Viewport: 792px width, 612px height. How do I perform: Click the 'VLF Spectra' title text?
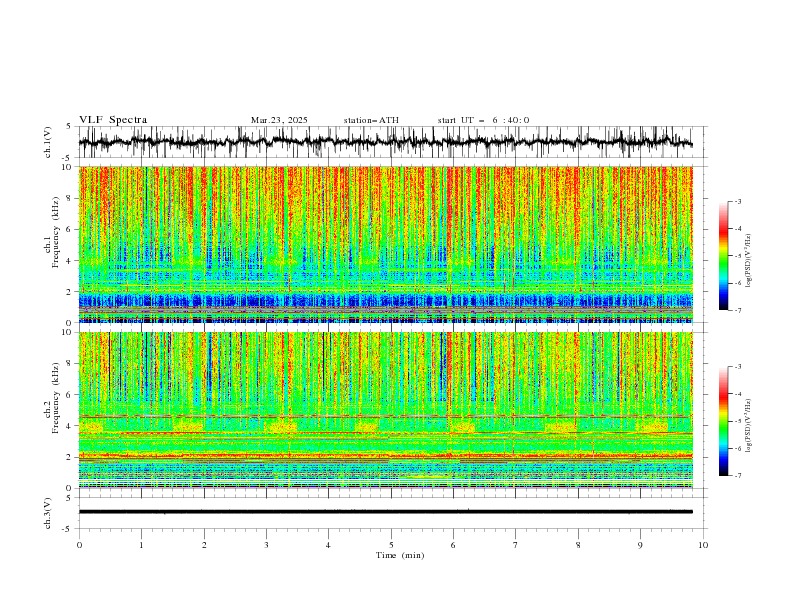113,120
